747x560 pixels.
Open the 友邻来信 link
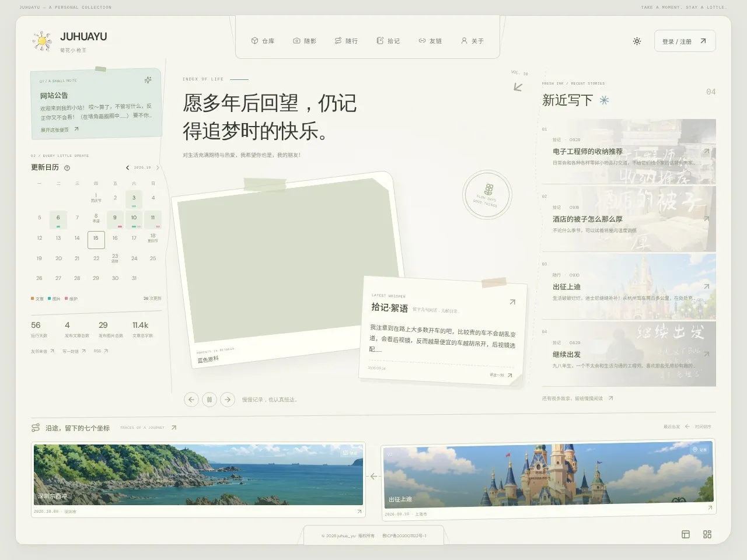tap(43, 351)
